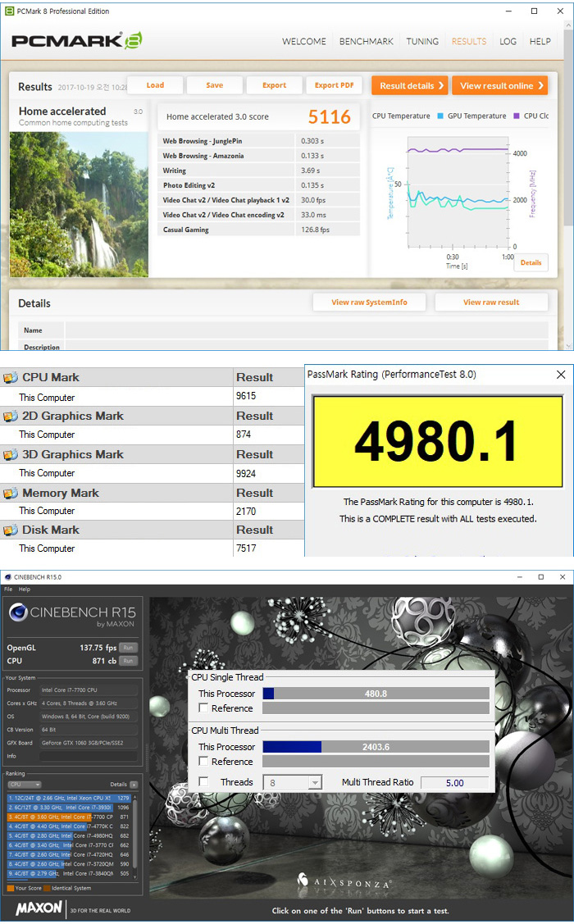This screenshot has height=924, width=574.
Task: Click the Export button
Action: [x=274, y=85]
